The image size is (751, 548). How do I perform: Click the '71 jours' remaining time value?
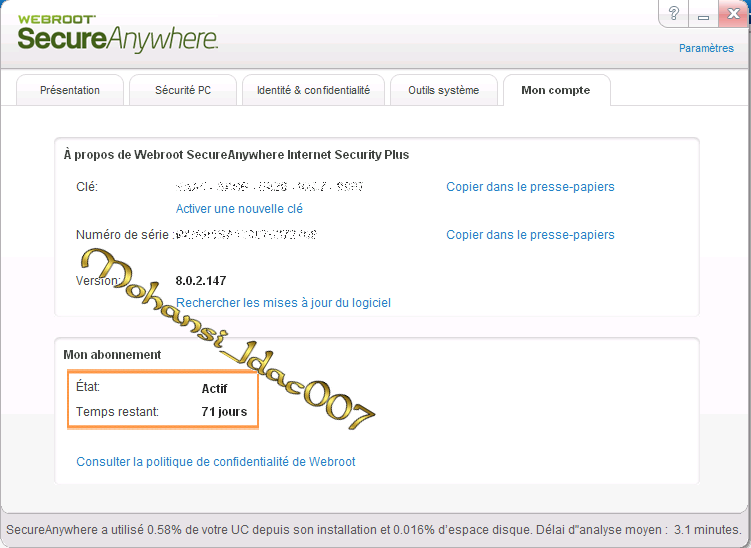pyautogui.click(x=224, y=411)
